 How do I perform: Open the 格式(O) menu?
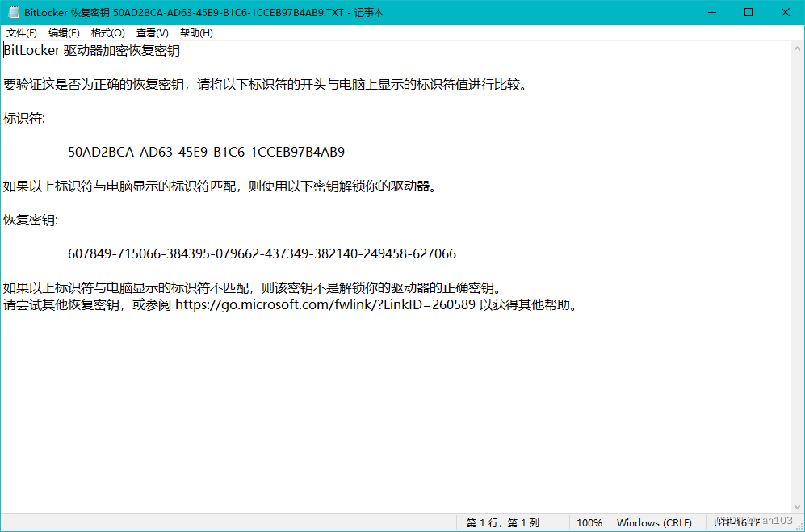click(108, 33)
